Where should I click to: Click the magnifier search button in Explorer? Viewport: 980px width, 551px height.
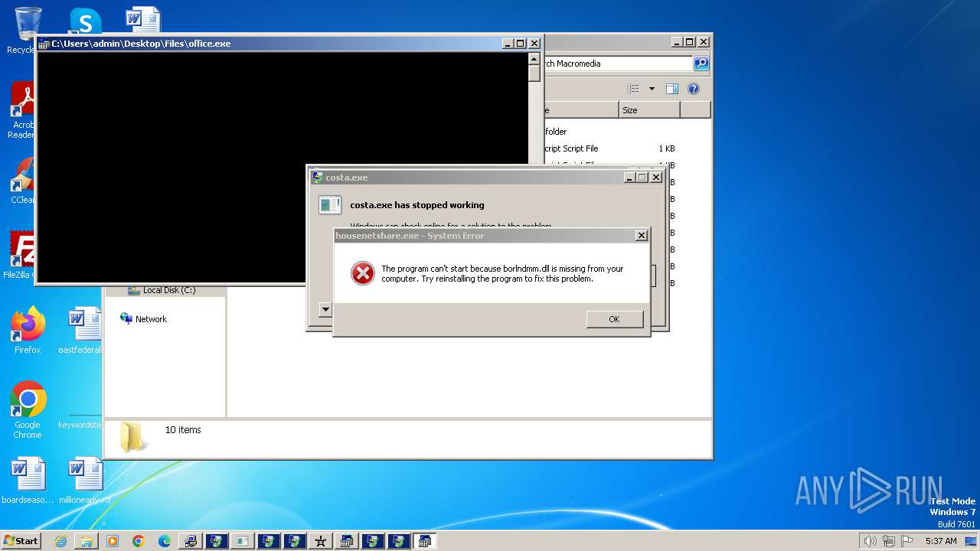click(701, 64)
